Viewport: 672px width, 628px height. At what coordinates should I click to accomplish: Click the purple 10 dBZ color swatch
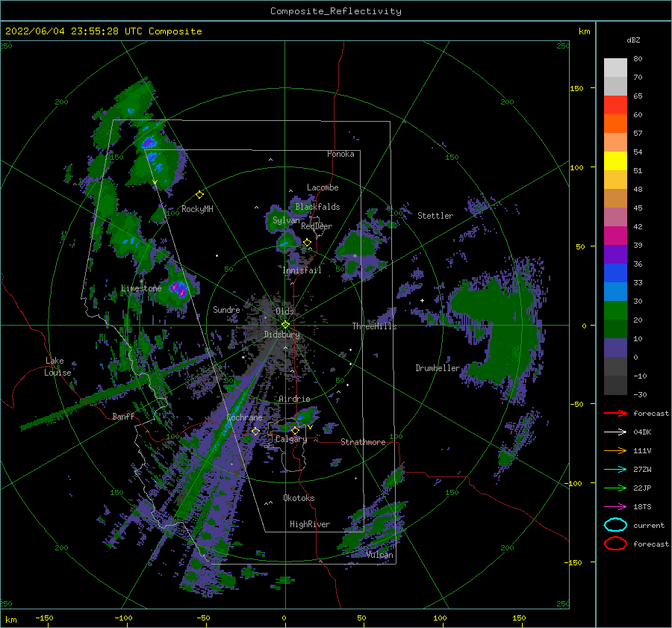tap(615, 347)
